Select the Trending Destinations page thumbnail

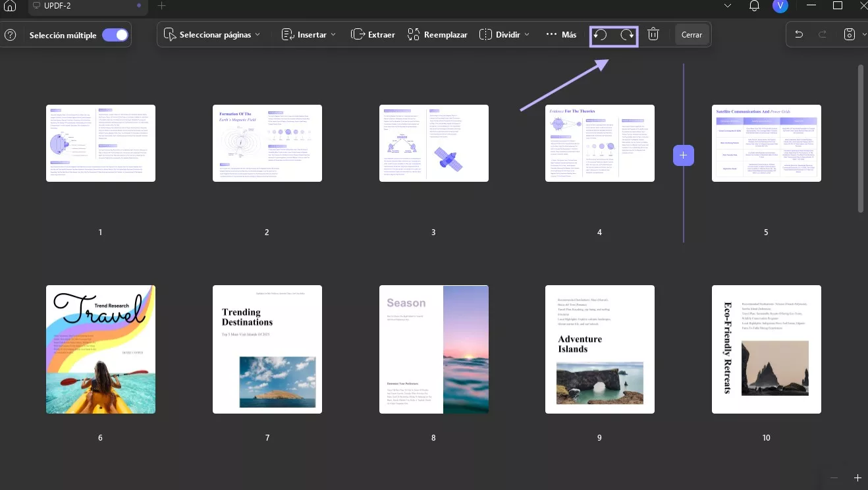[267, 349]
